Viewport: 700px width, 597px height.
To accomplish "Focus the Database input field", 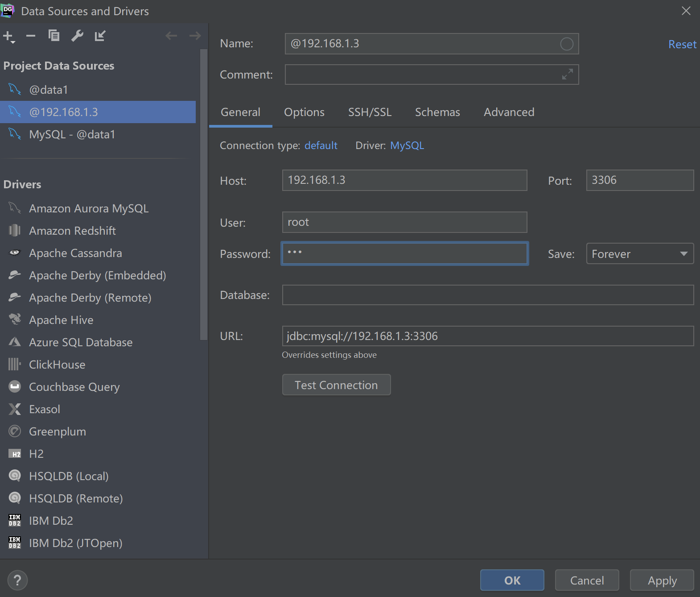I will click(x=488, y=295).
